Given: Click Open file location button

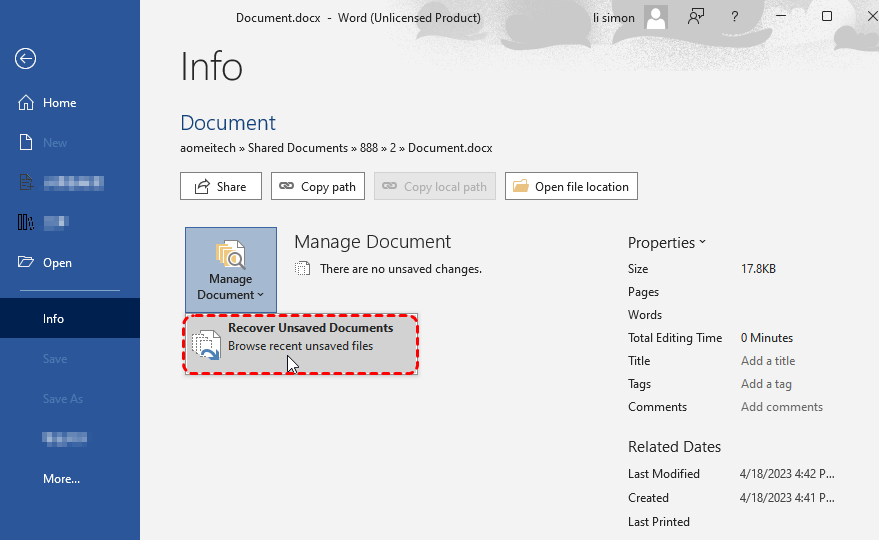Looking at the screenshot, I should tap(571, 186).
